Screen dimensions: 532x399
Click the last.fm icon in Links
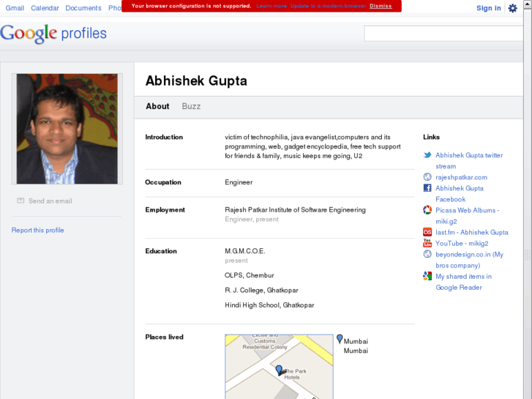(x=427, y=232)
